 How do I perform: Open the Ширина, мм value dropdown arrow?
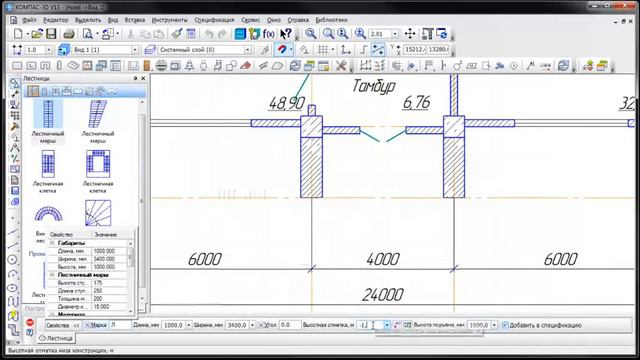click(x=252, y=325)
